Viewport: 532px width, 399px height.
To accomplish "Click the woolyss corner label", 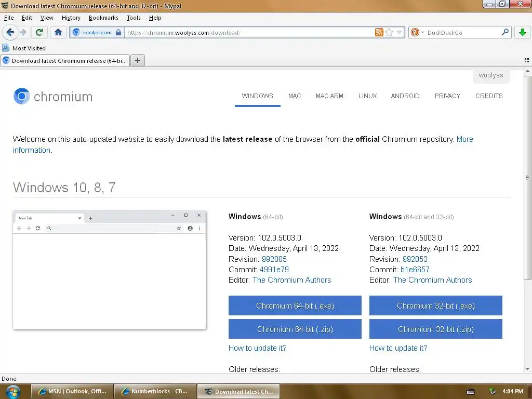I will pos(491,75).
